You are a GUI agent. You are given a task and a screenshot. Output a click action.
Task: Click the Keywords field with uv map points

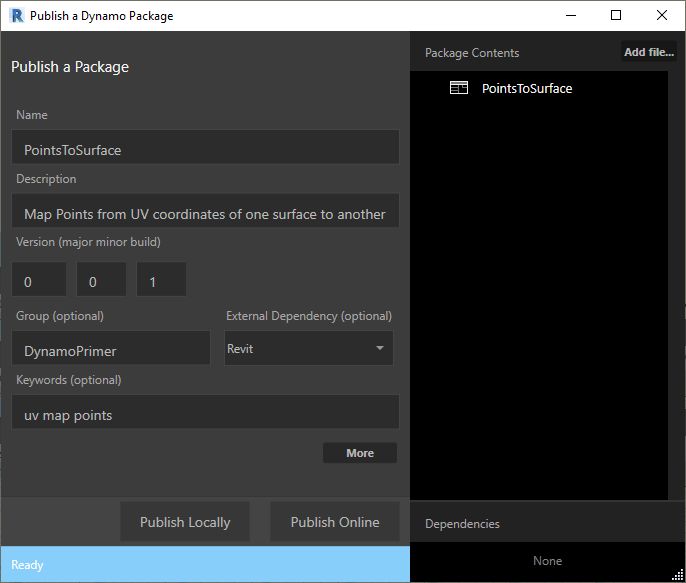205,413
